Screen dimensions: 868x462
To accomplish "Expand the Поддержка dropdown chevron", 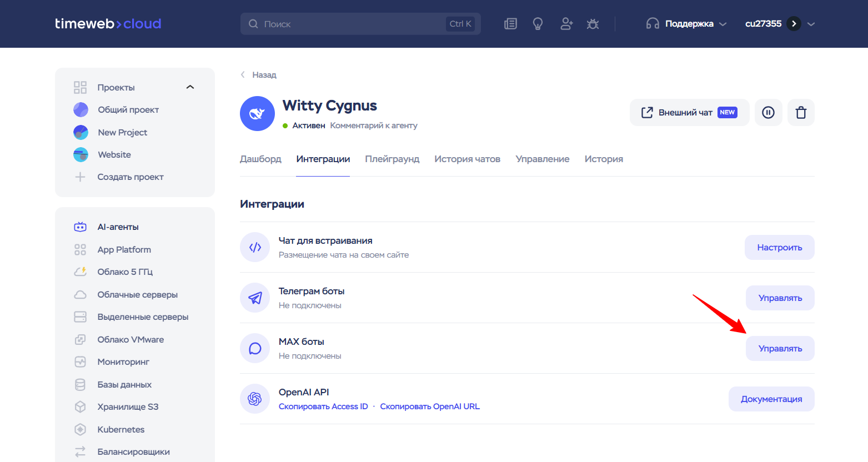I will tap(723, 24).
